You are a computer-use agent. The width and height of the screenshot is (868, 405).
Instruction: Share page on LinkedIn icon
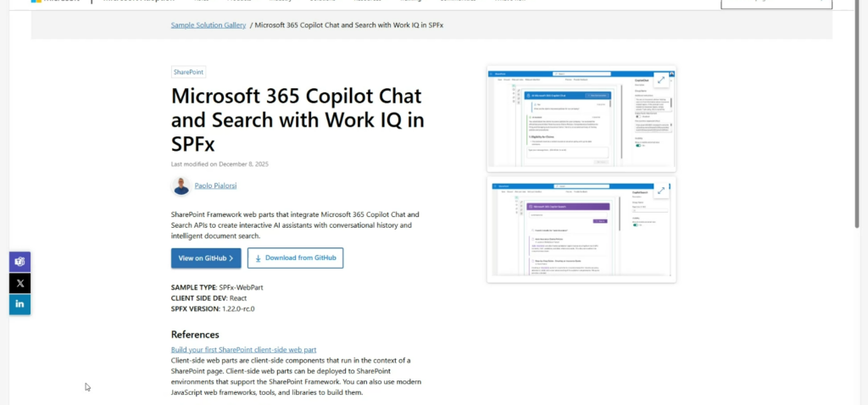click(x=20, y=303)
